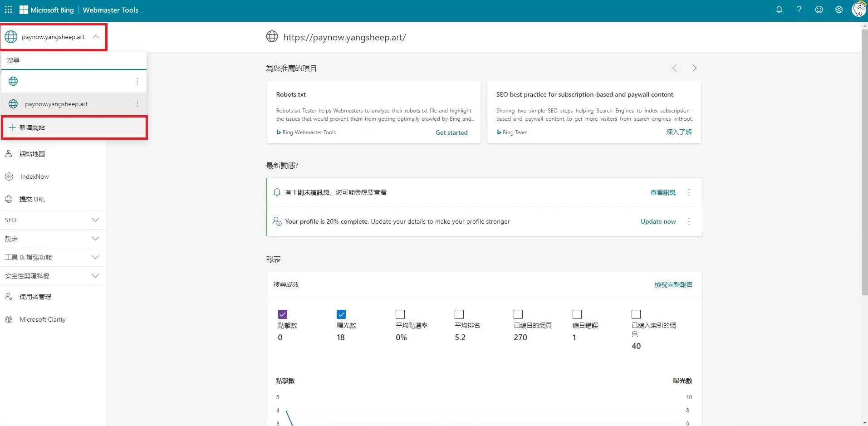Click the Webmaster Tools title

click(110, 10)
